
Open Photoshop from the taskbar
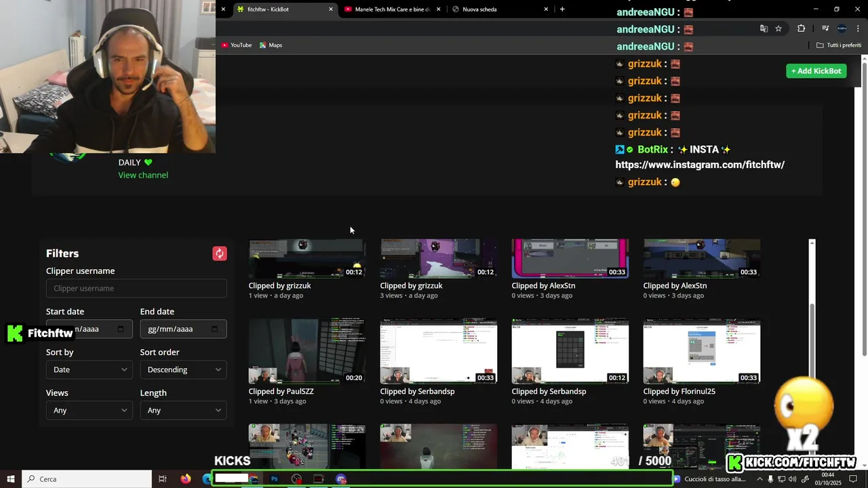[x=274, y=479]
